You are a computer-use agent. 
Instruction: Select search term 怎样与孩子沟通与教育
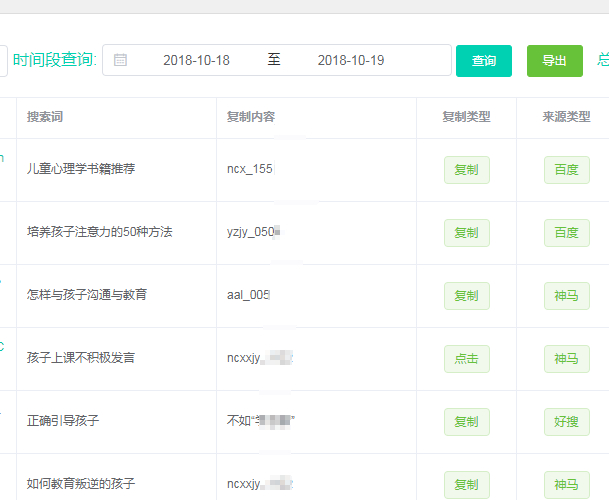point(87,294)
